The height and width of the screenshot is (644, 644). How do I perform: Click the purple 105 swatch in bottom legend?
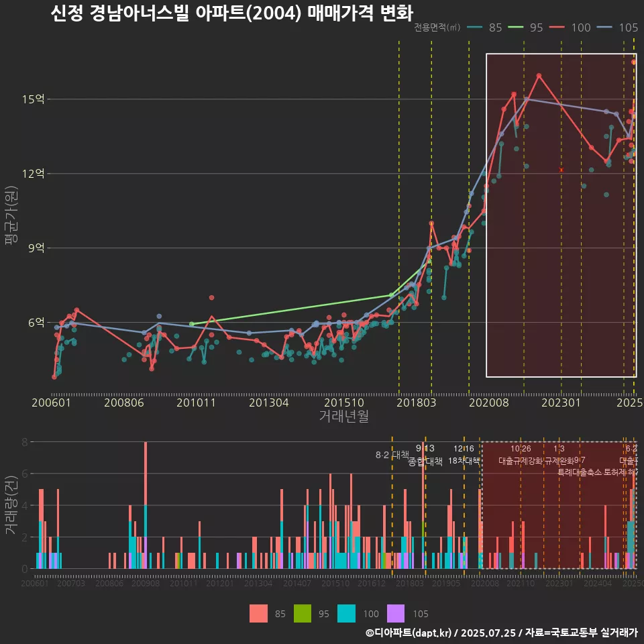396,614
